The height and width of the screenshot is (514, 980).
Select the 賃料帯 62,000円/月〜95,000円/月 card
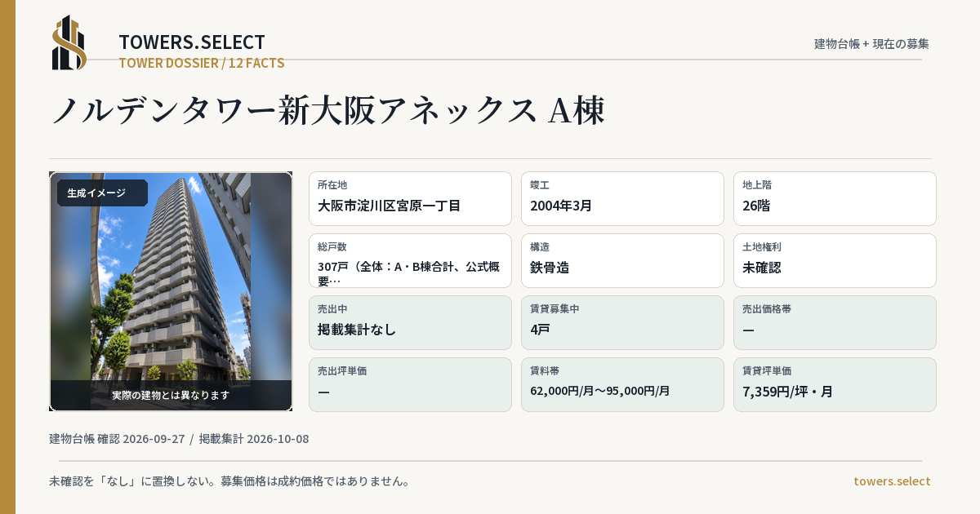622,384
